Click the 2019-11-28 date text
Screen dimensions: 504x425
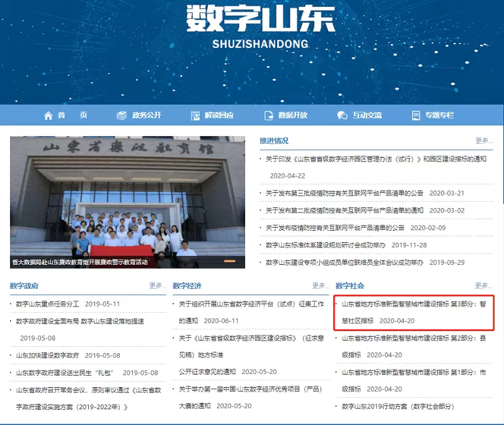point(409,245)
